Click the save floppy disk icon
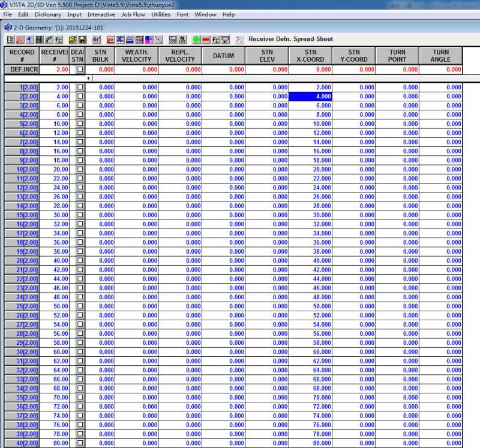 81,40
